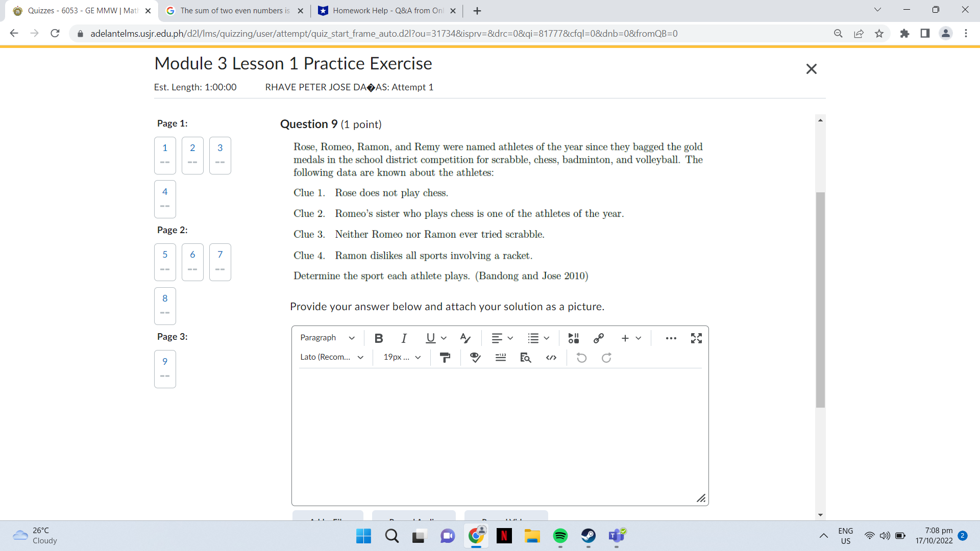Undo the last editor action
The height and width of the screenshot is (551, 980).
click(x=582, y=358)
